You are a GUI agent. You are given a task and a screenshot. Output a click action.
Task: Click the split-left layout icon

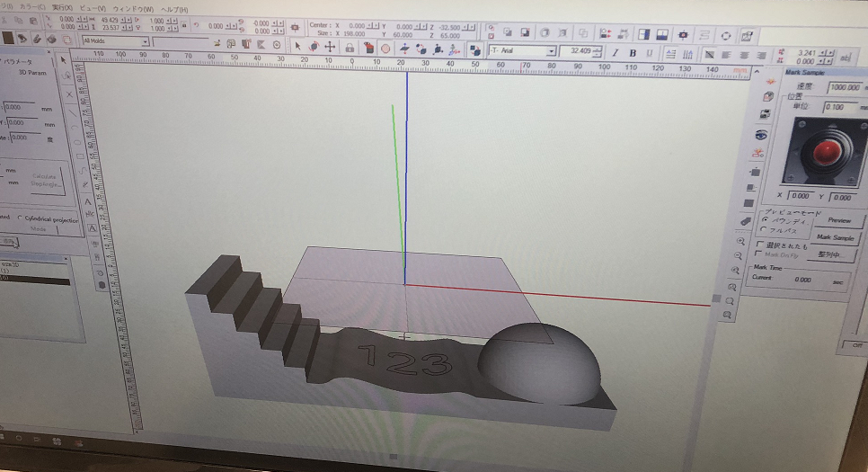643,34
